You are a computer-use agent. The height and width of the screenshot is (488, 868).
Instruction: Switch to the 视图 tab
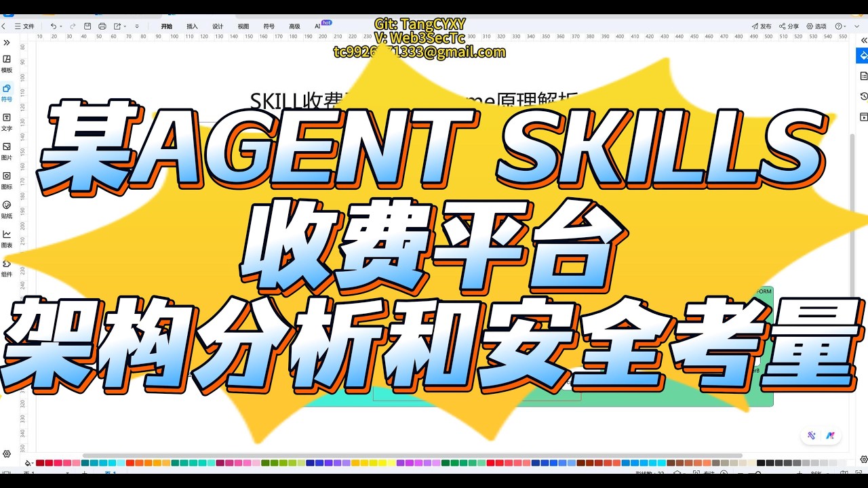point(243,26)
